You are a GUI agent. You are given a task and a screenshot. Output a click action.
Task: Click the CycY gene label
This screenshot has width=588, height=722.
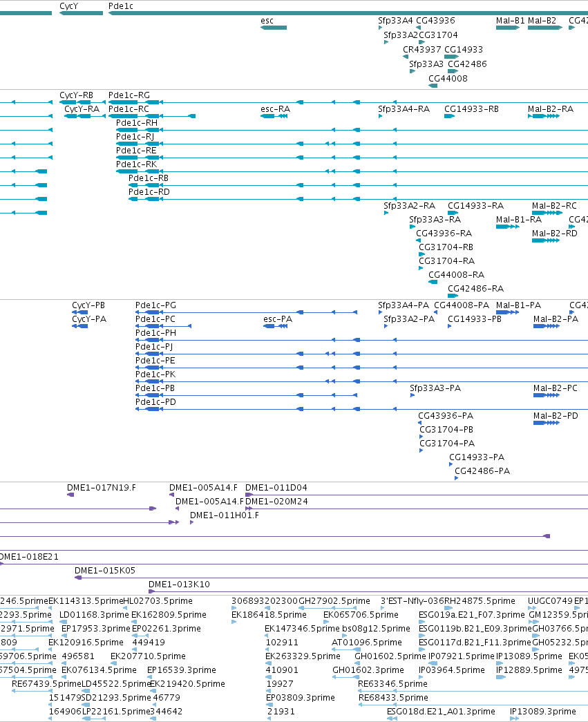coord(68,6)
